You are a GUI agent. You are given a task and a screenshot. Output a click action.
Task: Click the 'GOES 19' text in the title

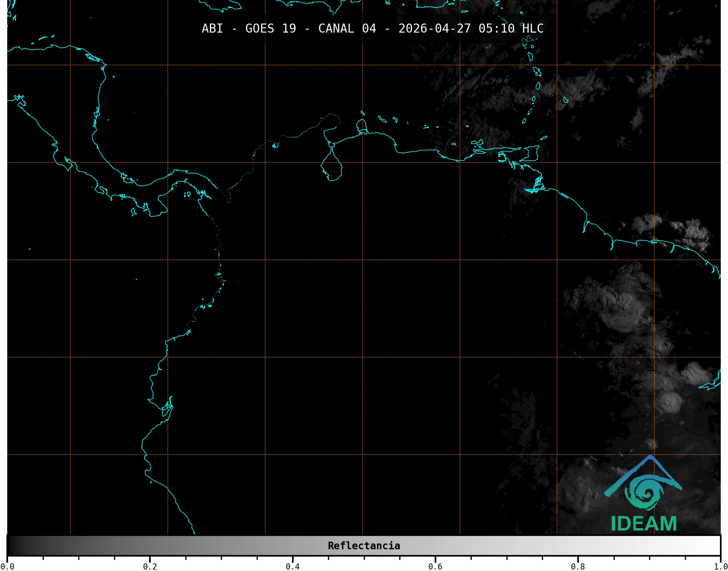270,29
